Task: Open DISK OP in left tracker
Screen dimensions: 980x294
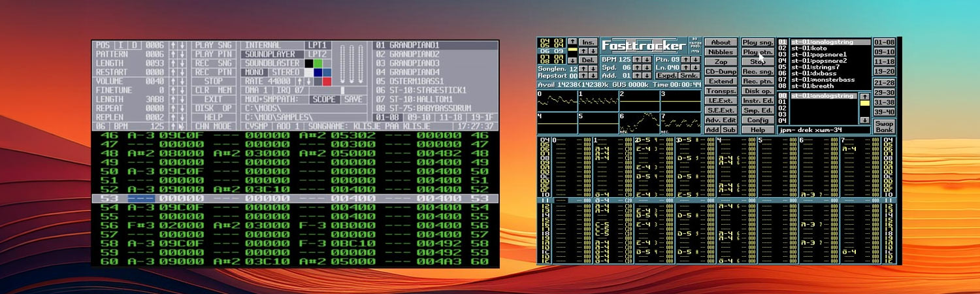Action: click(x=214, y=108)
